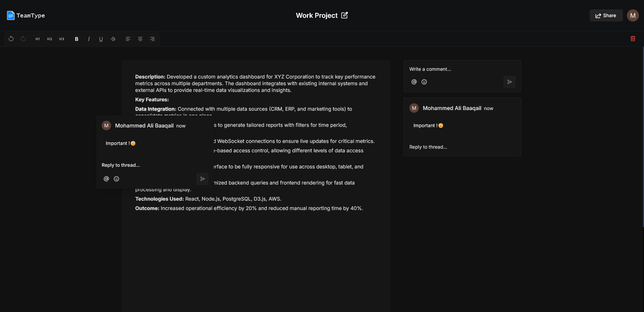Apply Heading 3 style

coord(62,39)
